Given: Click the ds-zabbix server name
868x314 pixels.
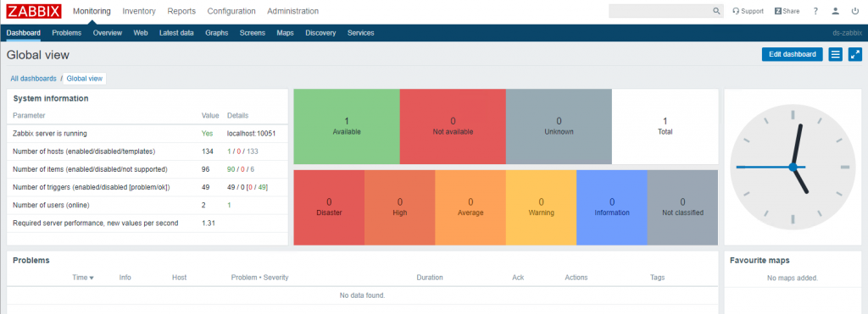Looking at the screenshot, I should [848, 33].
